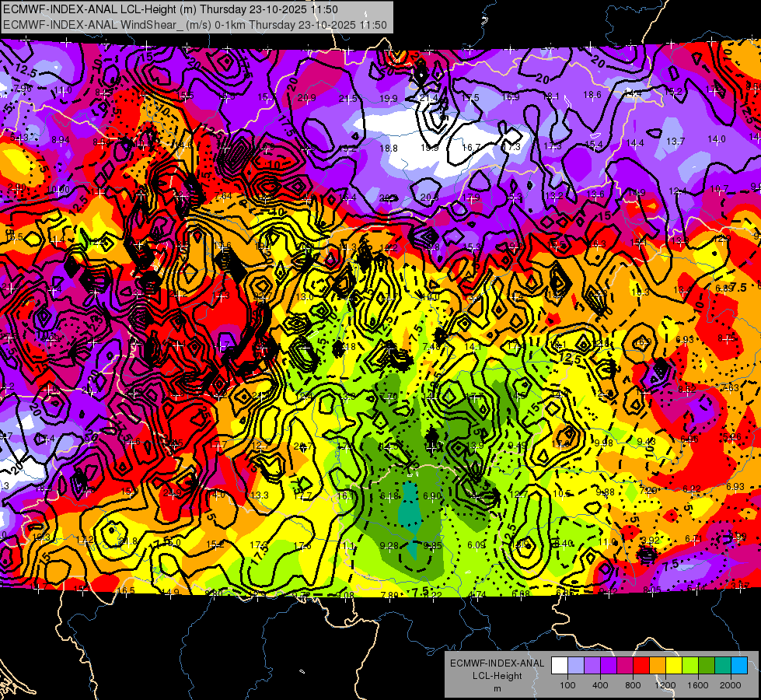Click the 18.8 grid value
The width and height of the screenshot is (761, 700).
(x=389, y=148)
